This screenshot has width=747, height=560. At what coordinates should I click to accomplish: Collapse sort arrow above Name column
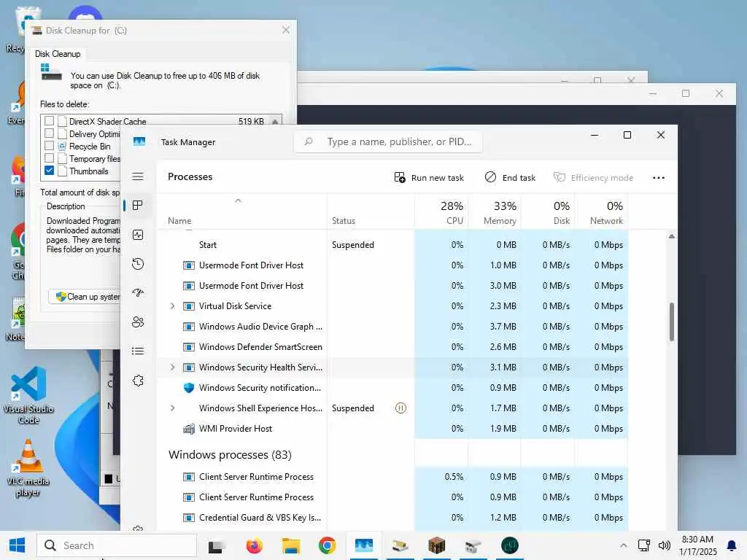click(239, 201)
